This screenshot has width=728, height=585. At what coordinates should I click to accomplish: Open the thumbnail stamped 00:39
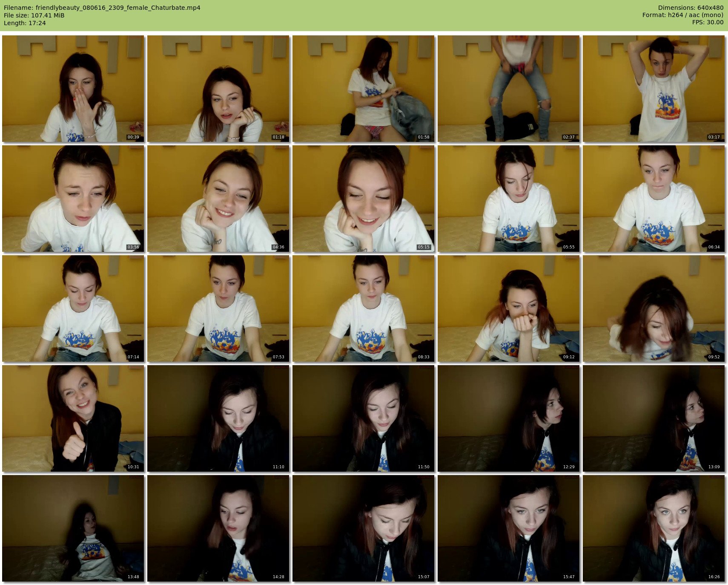click(x=73, y=89)
